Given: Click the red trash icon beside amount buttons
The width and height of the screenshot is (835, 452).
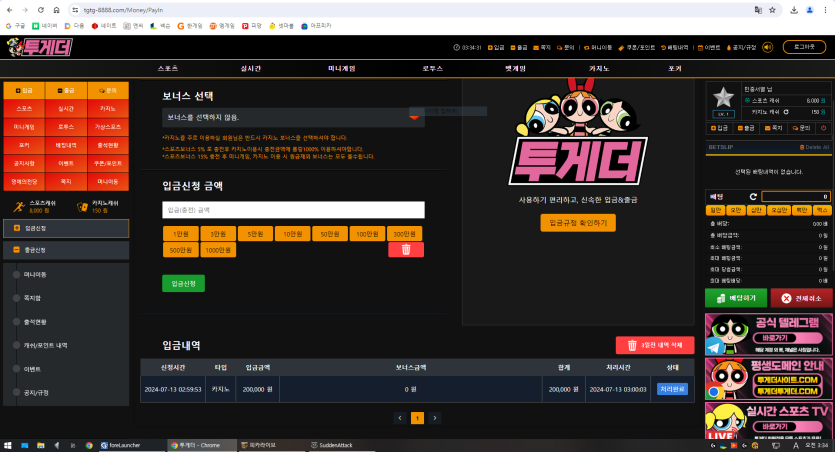Looking at the screenshot, I should click(x=406, y=249).
